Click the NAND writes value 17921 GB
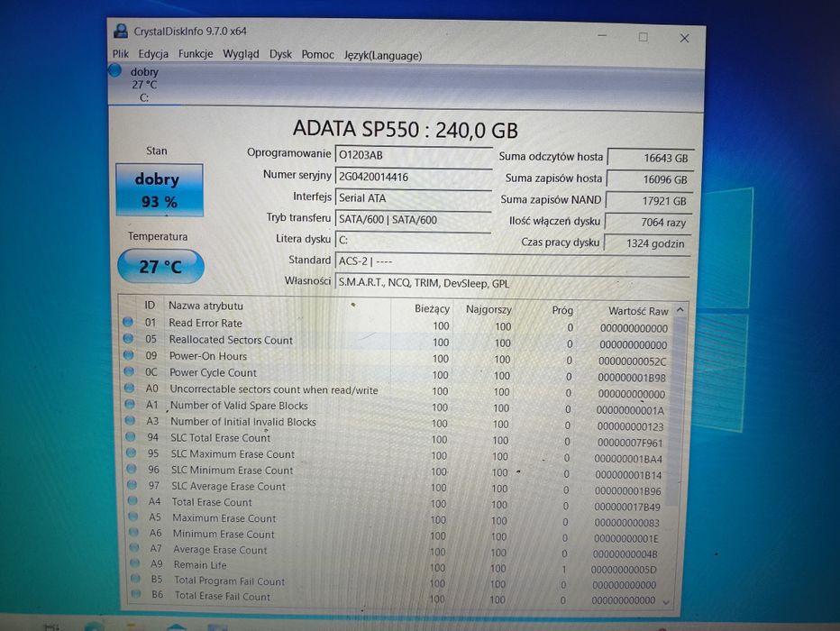840x631 pixels. tap(648, 201)
